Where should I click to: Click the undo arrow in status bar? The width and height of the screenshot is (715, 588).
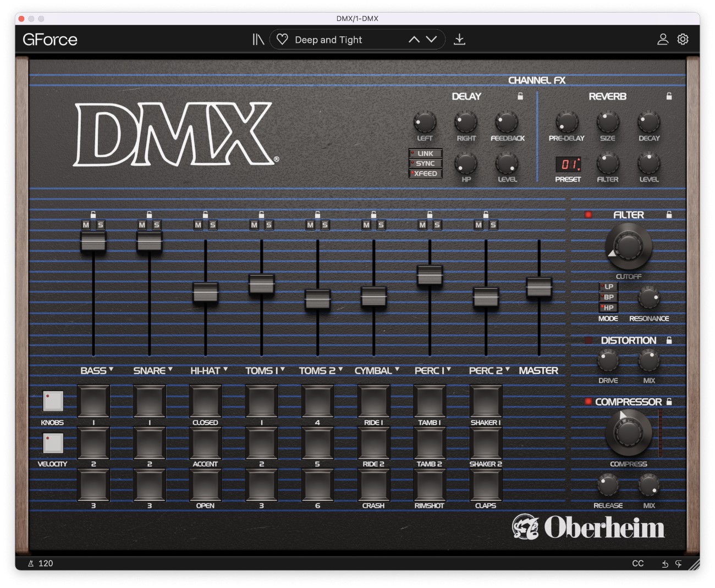tap(664, 564)
